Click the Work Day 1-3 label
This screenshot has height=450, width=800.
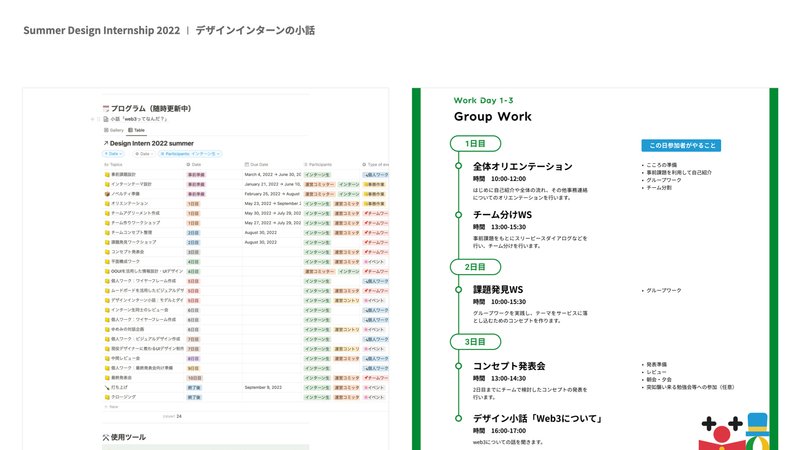coord(483,101)
